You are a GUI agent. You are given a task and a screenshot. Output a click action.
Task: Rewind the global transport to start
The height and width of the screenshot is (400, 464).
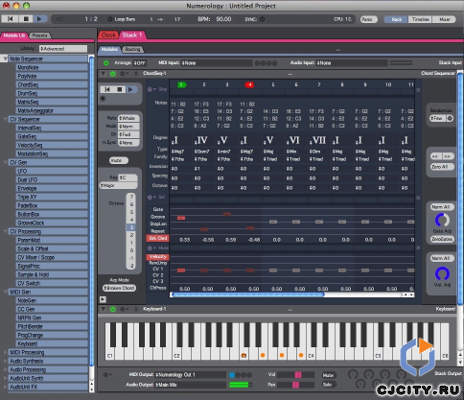point(11,19)
